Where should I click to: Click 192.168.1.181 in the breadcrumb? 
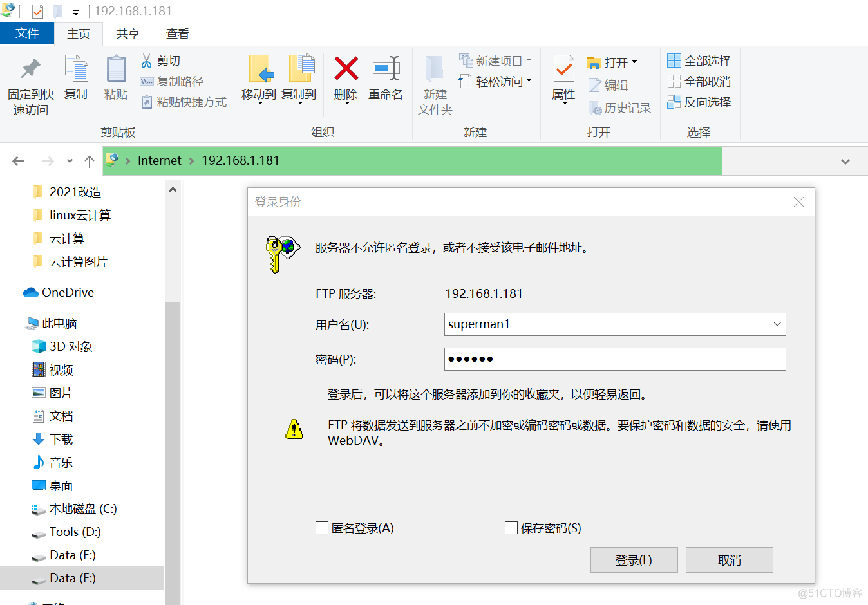click(x=241, y=161)
